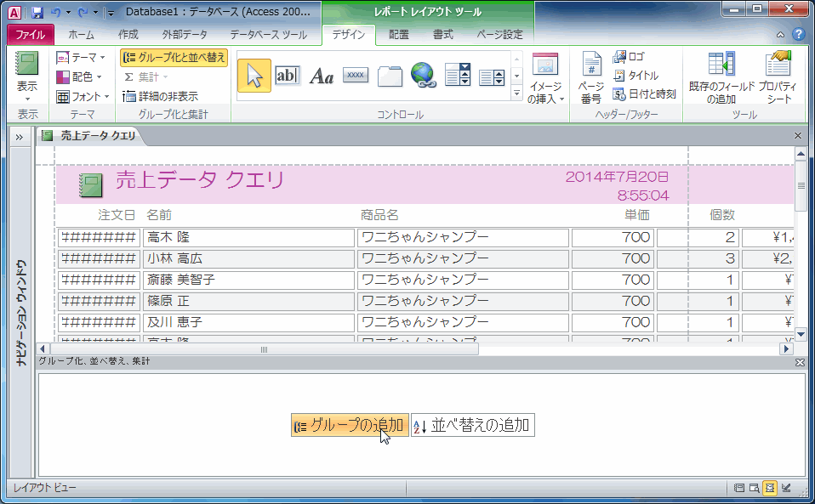Switch to the 書式 ribbon tab
Image resolution: width=815 pixels, height=504 pixels.
(443, 35)
